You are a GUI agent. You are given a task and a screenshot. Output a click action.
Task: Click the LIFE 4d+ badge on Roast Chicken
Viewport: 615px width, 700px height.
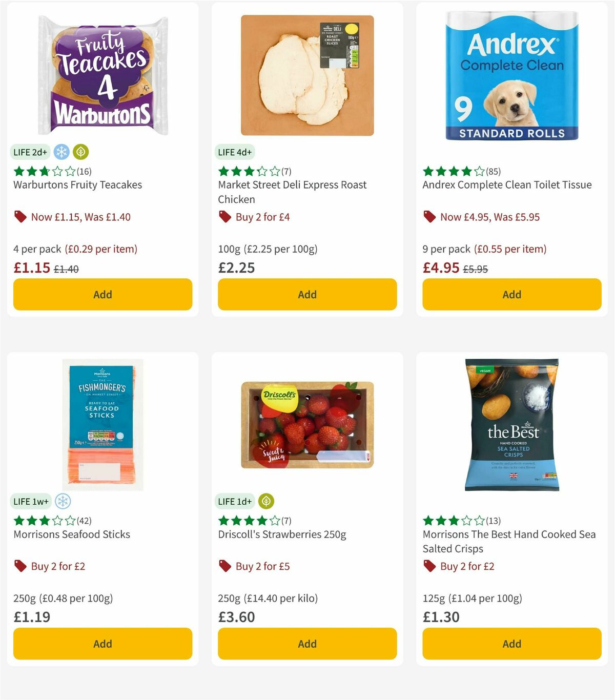tap(234, 152)
